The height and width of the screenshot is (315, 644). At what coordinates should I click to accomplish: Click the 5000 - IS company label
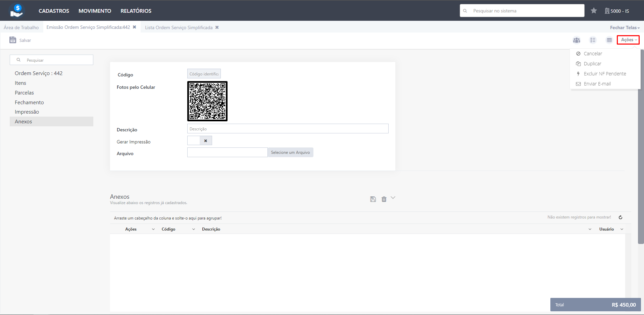click(x=620, y=11)
